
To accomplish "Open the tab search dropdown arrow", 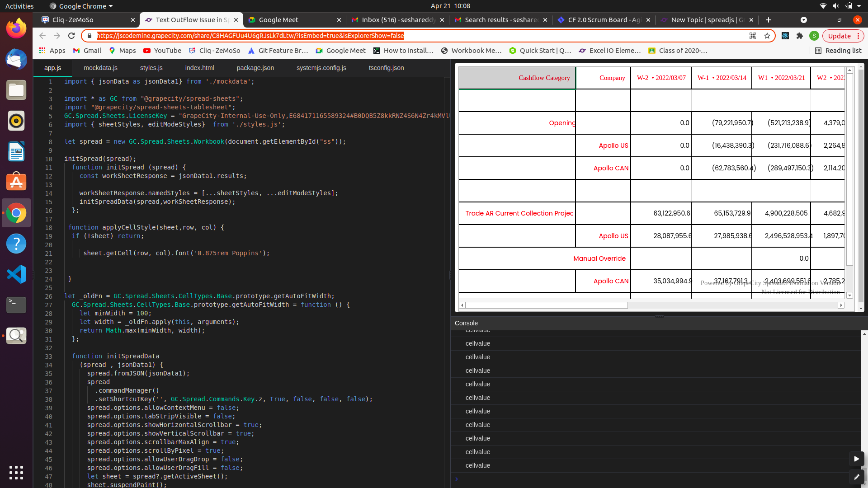I will pos(804,20).
